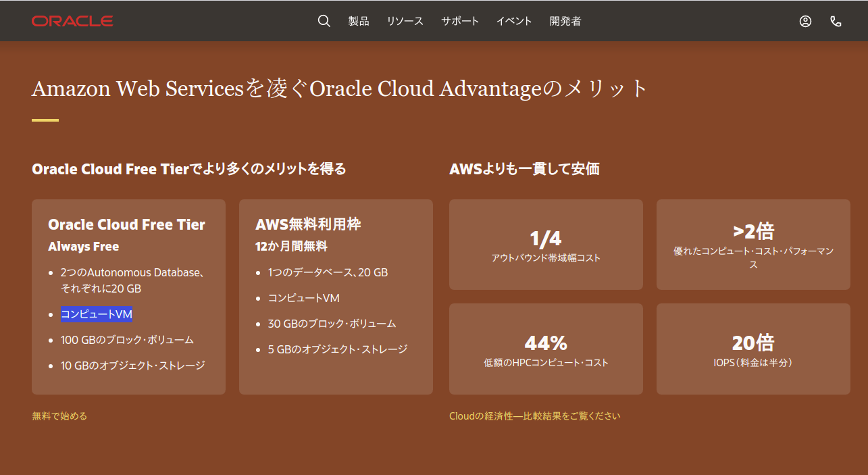868x475 pixels.
Task: Click the phone contact icon
Action: [836, 21]
